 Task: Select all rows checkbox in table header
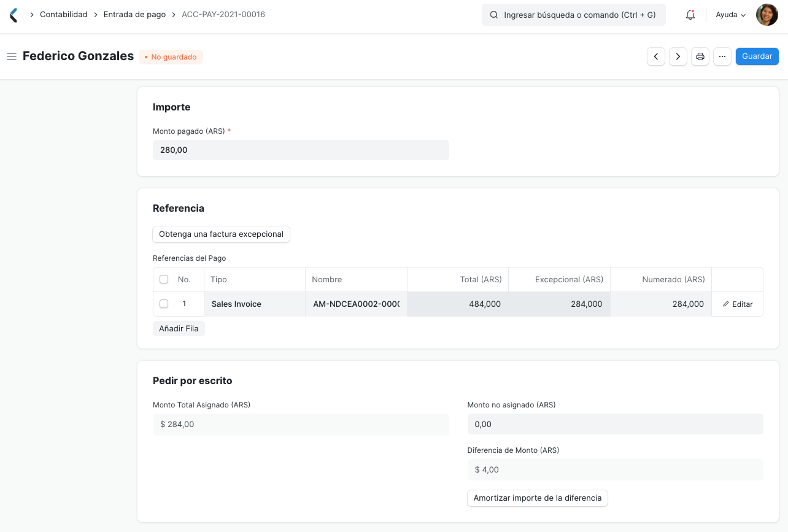pos(164,280)
